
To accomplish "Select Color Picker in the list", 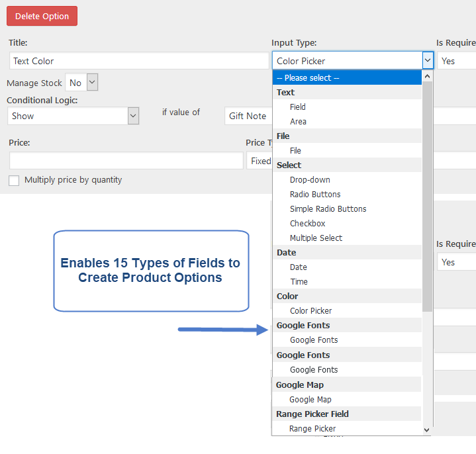I will pyautogui.click(x=310, y=310).
